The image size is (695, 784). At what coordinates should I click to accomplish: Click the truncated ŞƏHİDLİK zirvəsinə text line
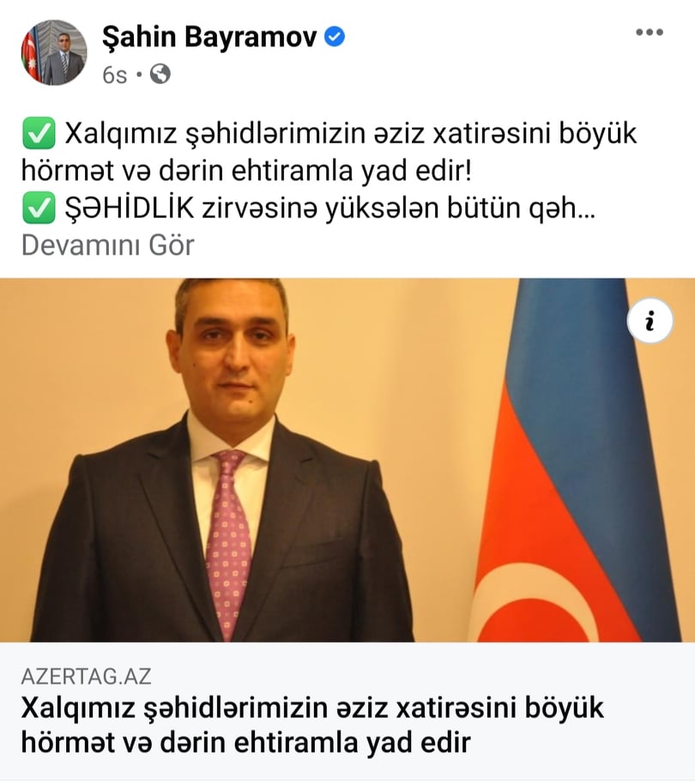tap(330, 208)
